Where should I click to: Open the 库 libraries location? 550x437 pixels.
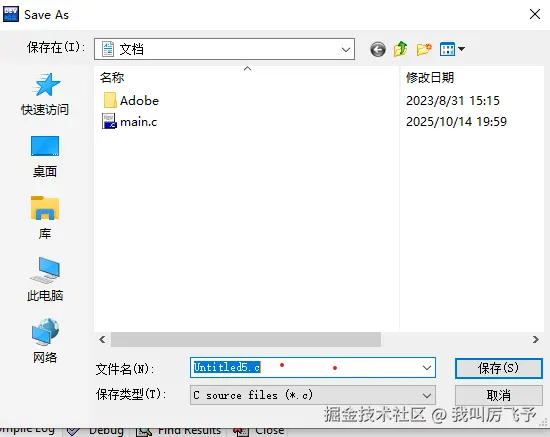click(x=45, y=217)
